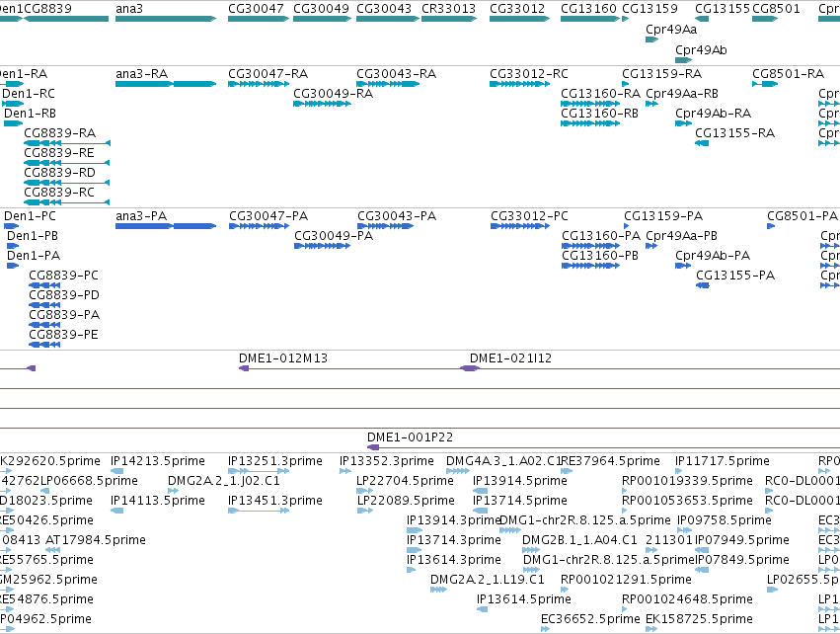Select the CG8839-PD protein label
840x634 pixels.
(x=64, y=295)
